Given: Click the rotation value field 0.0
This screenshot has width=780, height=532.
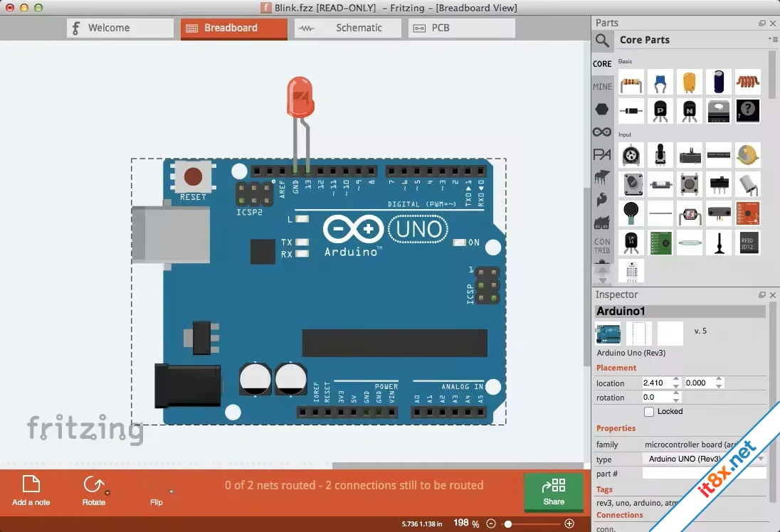Looking at the screenshot, I should point(657,398).
